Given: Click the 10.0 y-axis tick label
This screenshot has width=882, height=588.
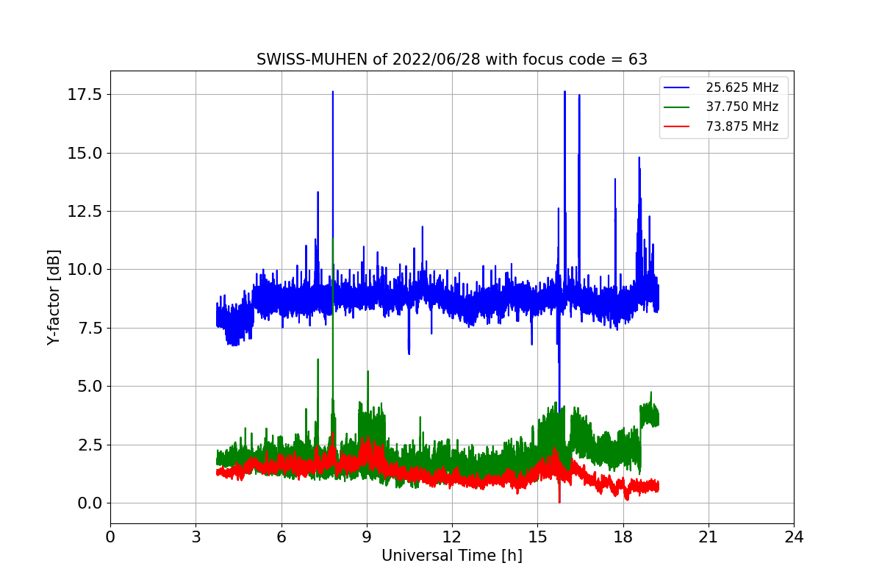Looking at the screenshot, I should tap(85, 270).
